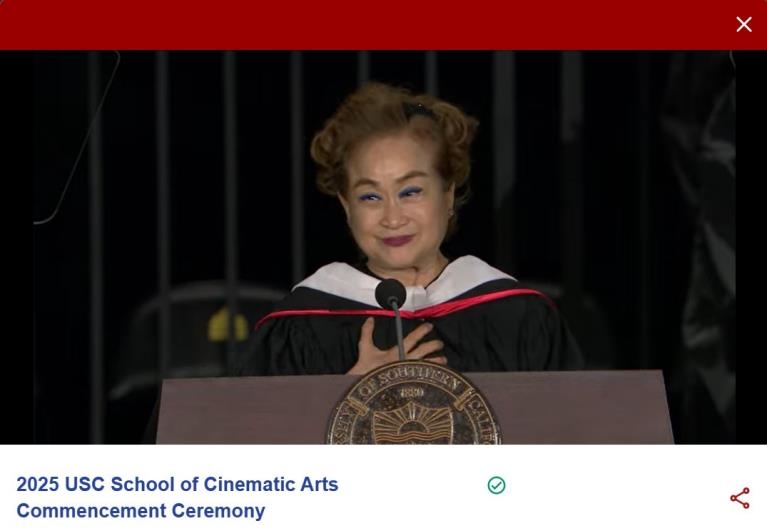The height and width of the screenshot is (531, 767).
Task: Select the verified green check badge
Action: (496, 485)
